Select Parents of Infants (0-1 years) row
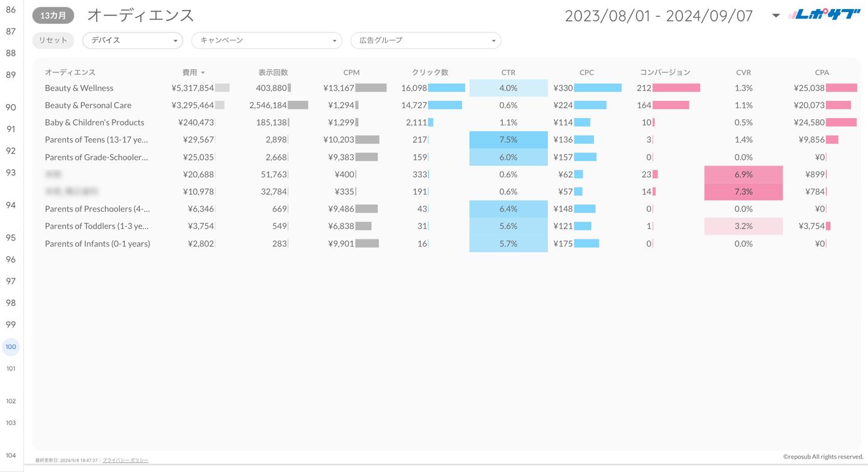This screenshot has height=472, width=868. click(97, 244)
